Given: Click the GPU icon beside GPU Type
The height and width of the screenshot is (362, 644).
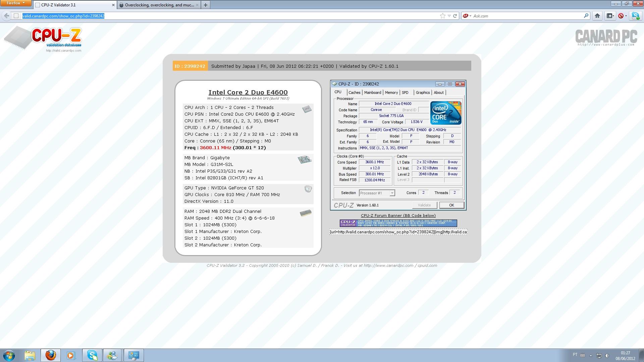Looking at the screenshot, I should [308, 189].
